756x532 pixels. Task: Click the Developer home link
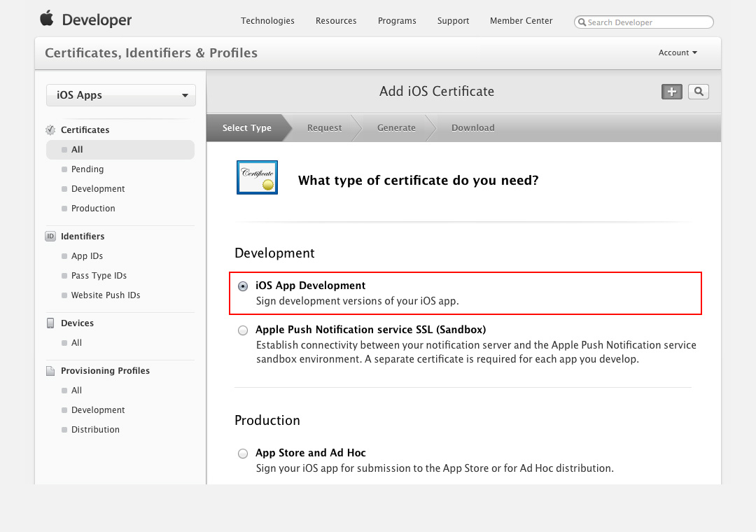[97, 20]
